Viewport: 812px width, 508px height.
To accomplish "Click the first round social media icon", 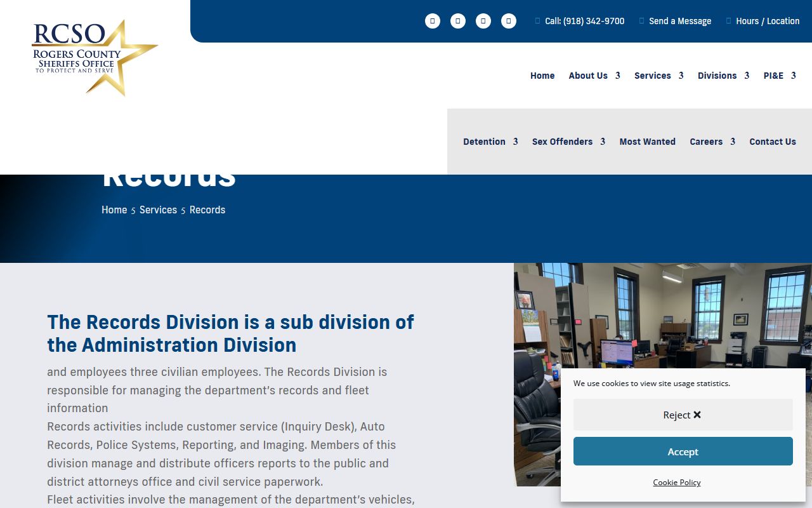I will 433,21.
